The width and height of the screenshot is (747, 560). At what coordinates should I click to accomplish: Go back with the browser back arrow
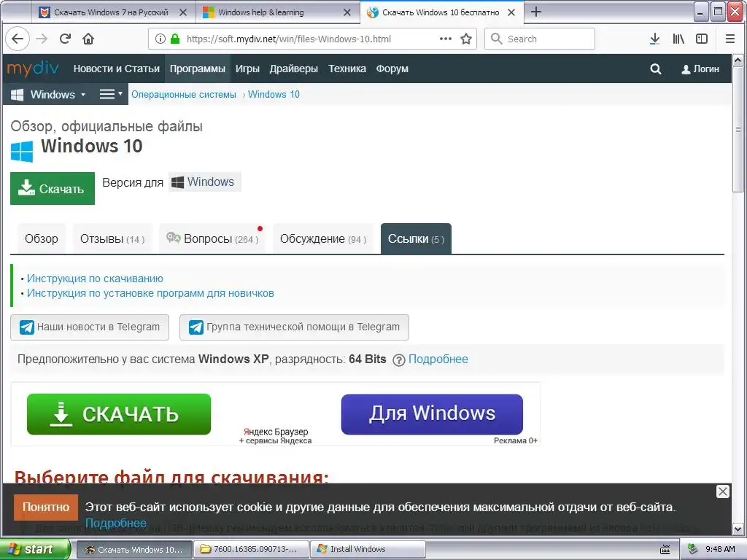click(x=18, y=39)
